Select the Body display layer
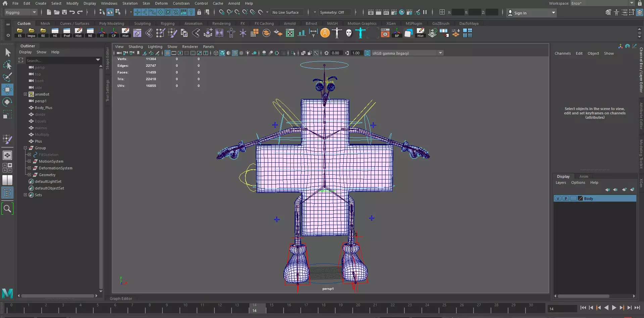644x318 pixels. (x=595, y=199)
